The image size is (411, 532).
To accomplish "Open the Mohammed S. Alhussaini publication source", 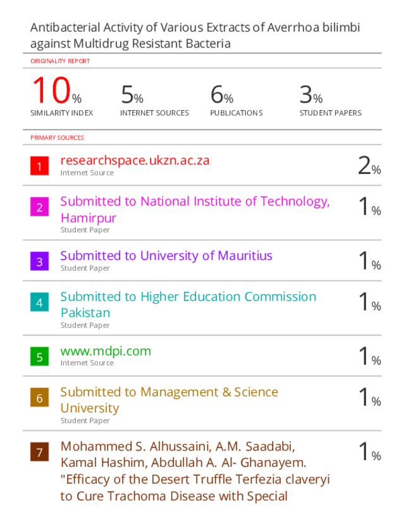I will [195, 471].
